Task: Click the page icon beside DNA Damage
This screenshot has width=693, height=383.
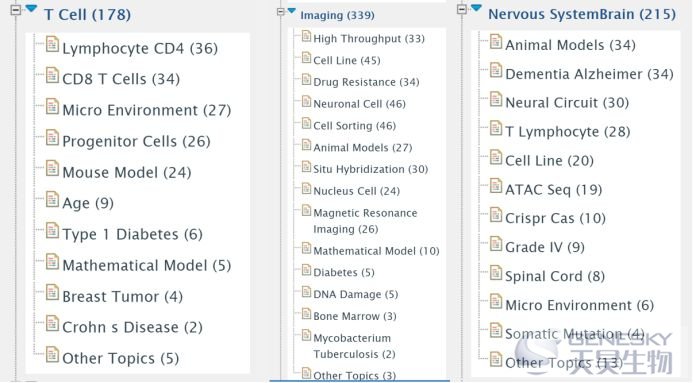Action: coord(306,292)
